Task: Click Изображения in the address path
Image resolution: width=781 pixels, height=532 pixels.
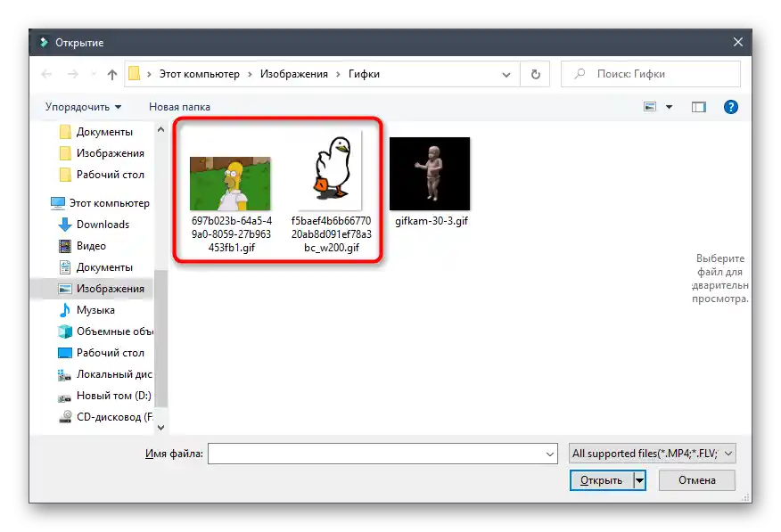Action: (294, 74)
